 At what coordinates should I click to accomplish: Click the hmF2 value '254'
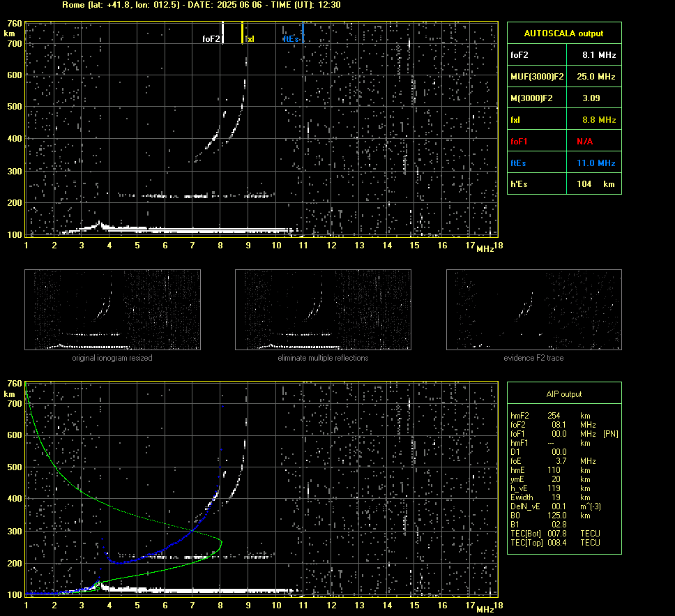click(x=554, y=416)
